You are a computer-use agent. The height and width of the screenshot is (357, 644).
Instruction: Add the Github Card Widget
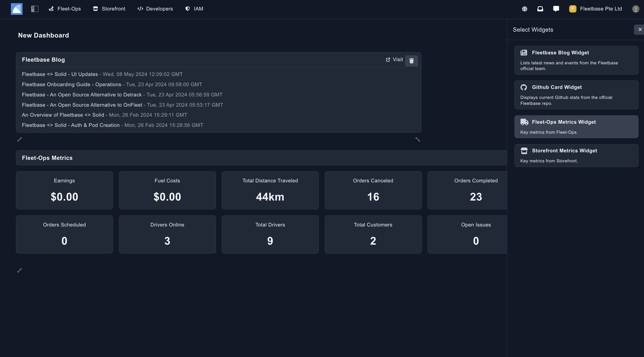(576, 95)
